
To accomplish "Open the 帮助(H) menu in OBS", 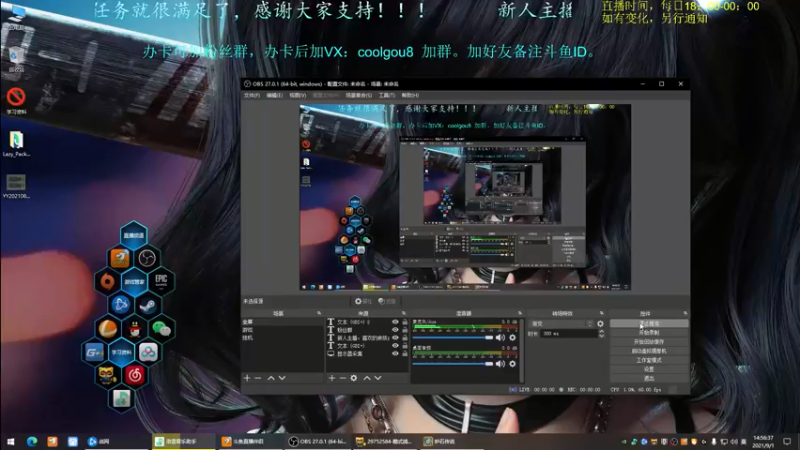I will 410,95.
